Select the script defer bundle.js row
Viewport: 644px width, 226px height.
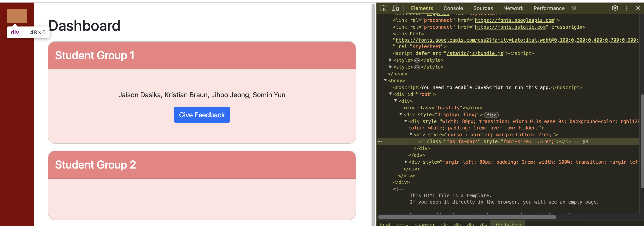pos(463,53)
